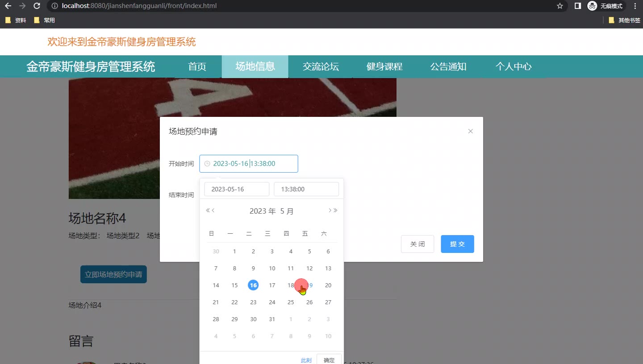Open the browser side panel icon
Image resolution: width=643 pixels, height=364 pixels.
[x=577, y=6]
